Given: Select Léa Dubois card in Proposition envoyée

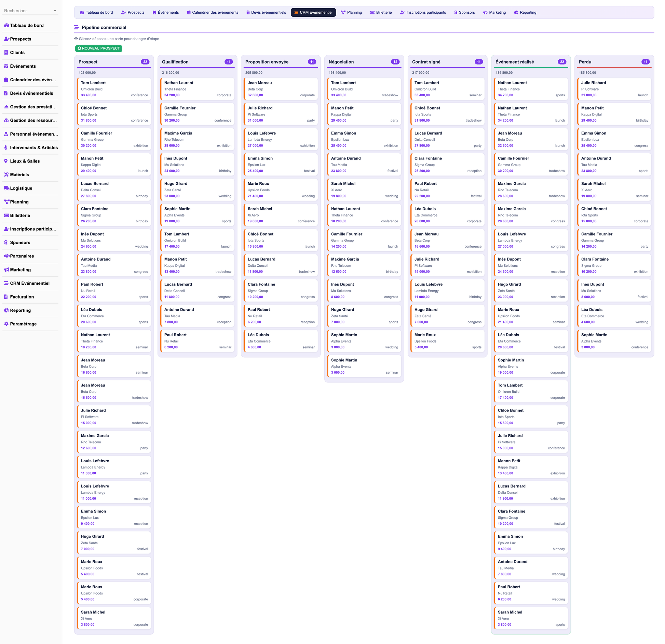Looking at the screenshot, I should pyautogui.click(x=281, y=341).
